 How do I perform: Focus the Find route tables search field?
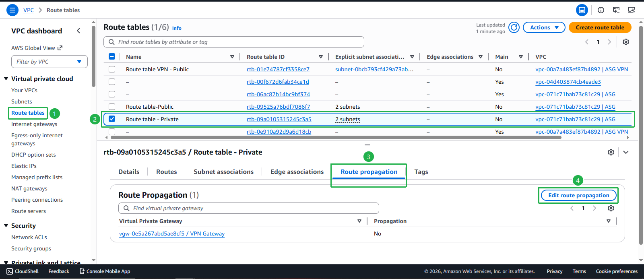point(234,42)
